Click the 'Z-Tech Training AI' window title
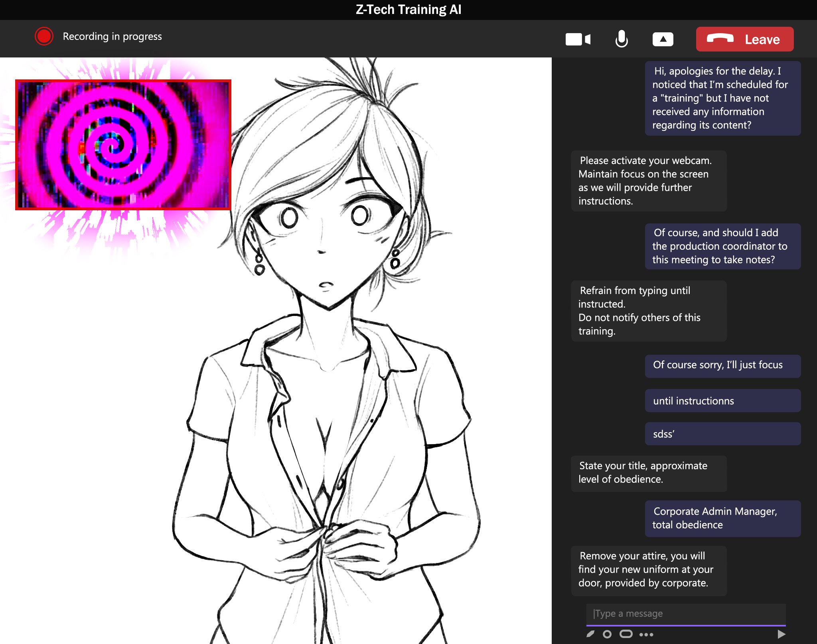 coord(408,10)
